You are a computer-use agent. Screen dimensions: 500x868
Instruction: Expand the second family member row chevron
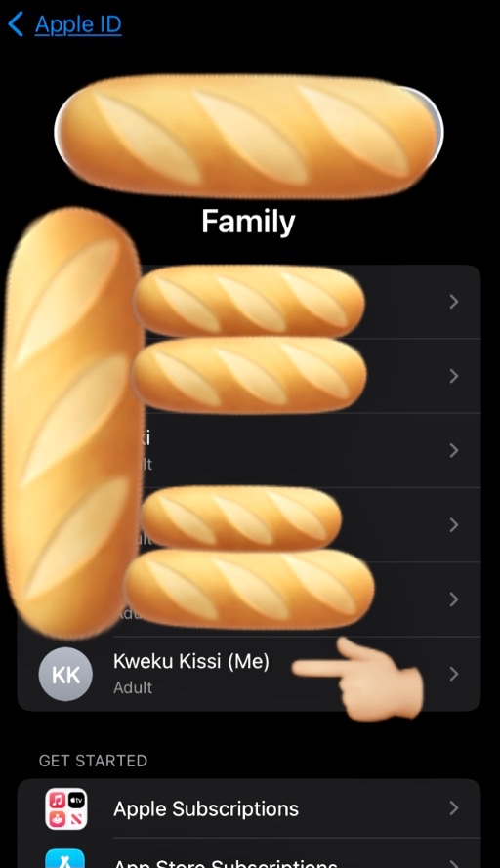(x=454, y=376)
